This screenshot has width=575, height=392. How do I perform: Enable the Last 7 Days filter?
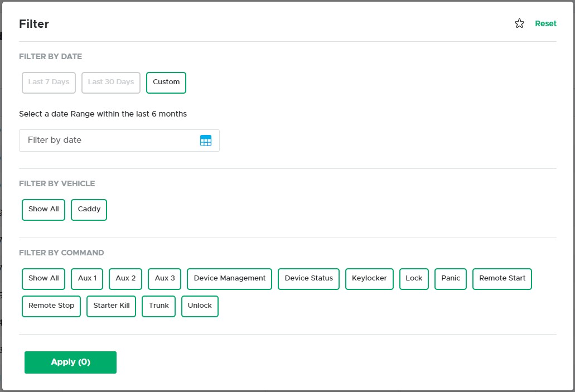pyautogui.click(x=49, y=82)
